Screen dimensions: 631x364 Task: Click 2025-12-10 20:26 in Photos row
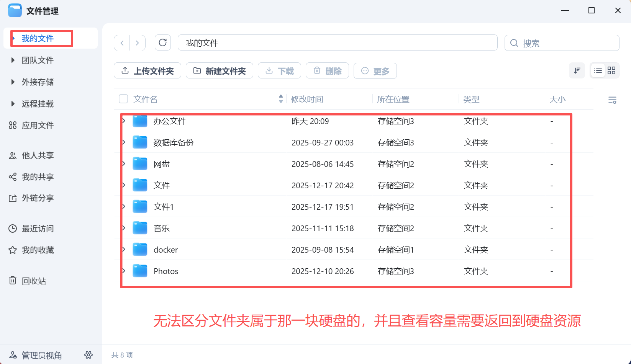[x=323, y=271]
